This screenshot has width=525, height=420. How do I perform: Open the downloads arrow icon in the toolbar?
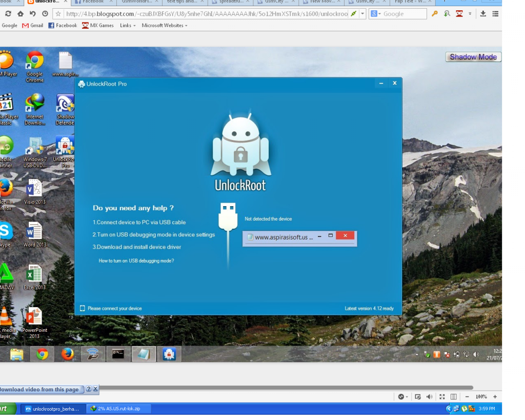(x=483, y=14)
